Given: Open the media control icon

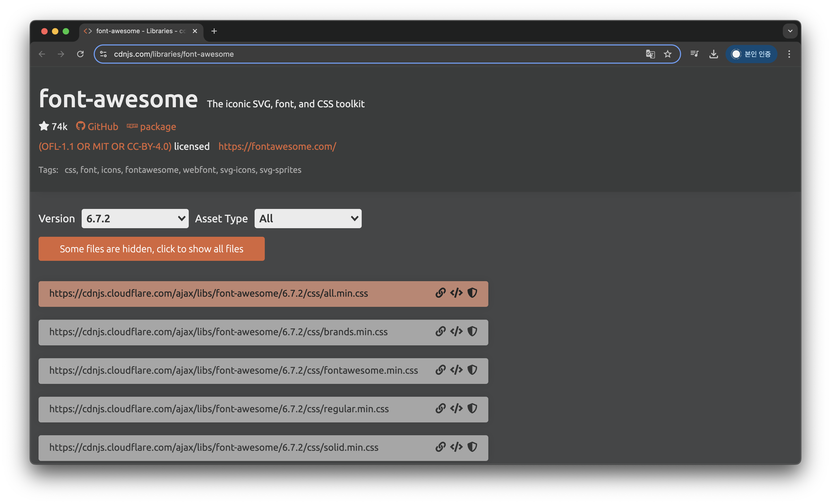Looking at the screenshot, I should [x=694, y=54].
